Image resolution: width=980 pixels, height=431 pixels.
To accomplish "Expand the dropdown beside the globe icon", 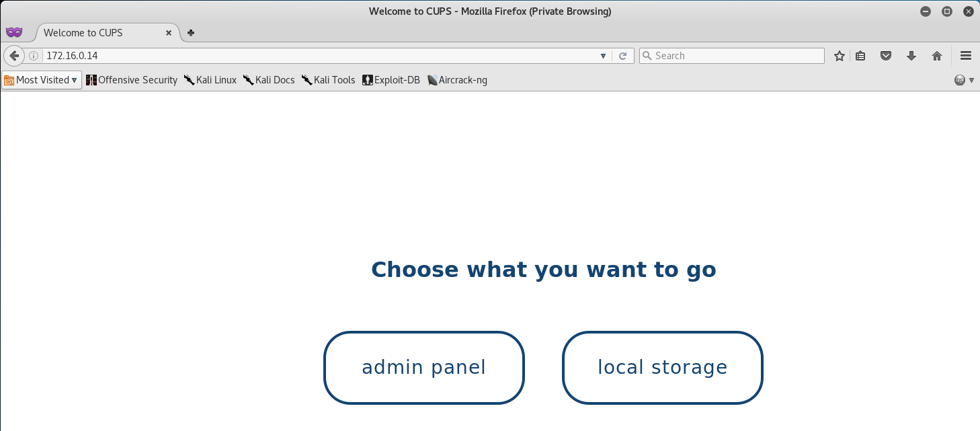I will [x=971, y=80].
